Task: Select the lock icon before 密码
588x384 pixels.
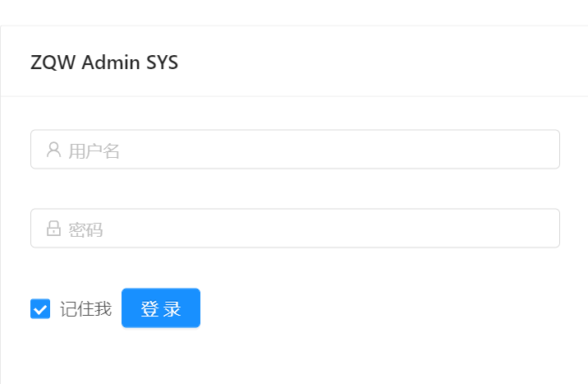Action: (53, 229)
